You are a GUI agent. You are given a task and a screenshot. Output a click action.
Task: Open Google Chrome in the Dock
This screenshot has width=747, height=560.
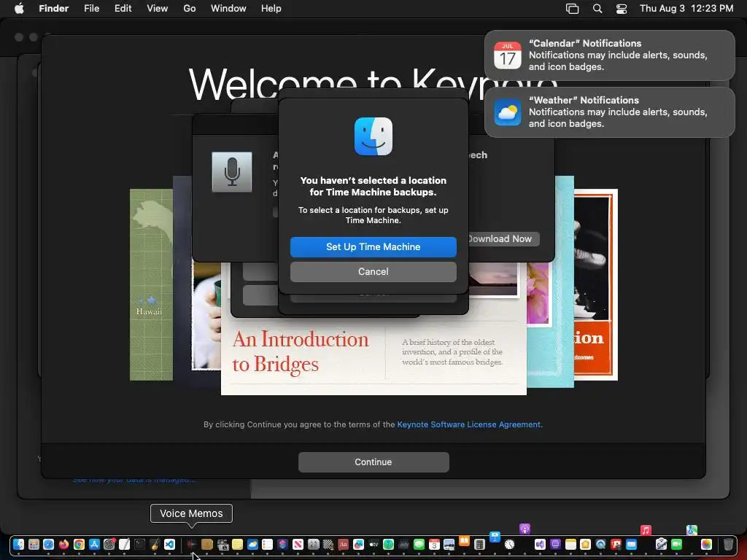[79, 544]
